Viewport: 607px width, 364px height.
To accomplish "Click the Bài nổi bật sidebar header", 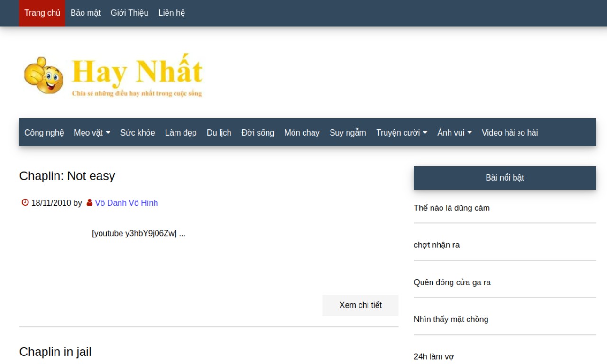I will tap(505, 178).
